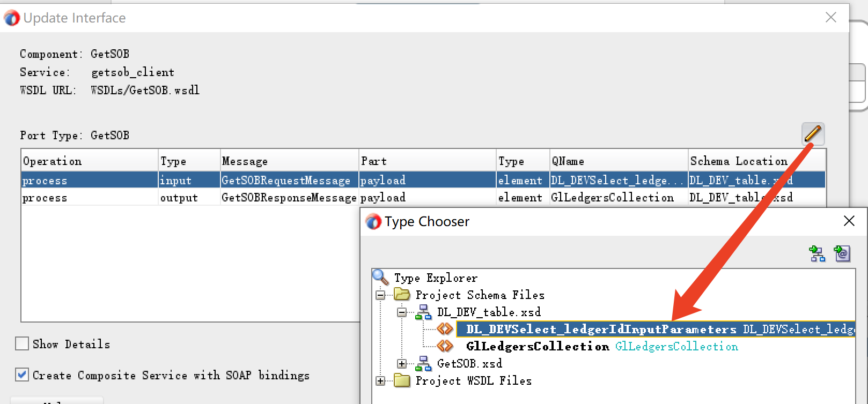Select GlLedgersCollection in the type tree

click(602, 346)
